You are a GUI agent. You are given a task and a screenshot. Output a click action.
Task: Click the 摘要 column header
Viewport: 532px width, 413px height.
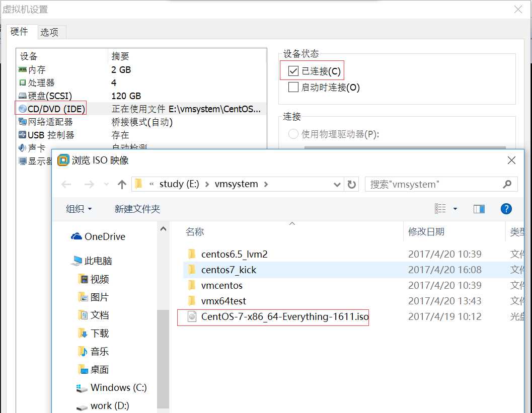coord(120,56)
